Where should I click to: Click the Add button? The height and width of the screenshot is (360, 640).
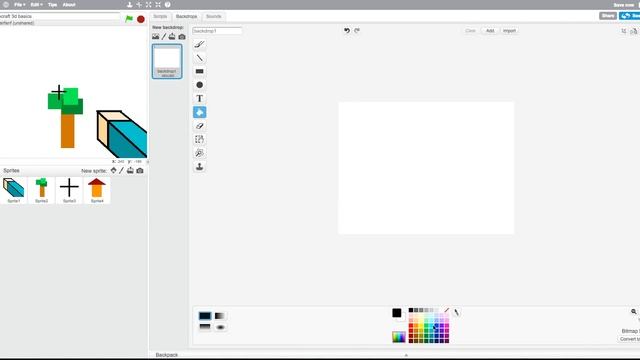(490, 31)
